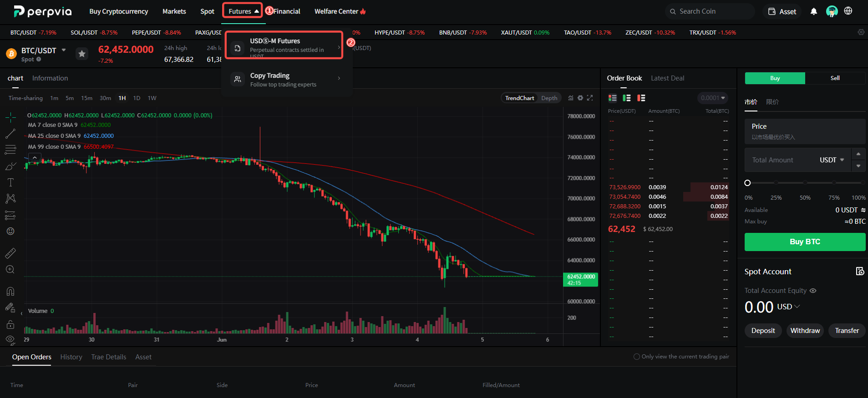Show sell orders only in order book
Screen dimensions: 868x398
[641, 98]
